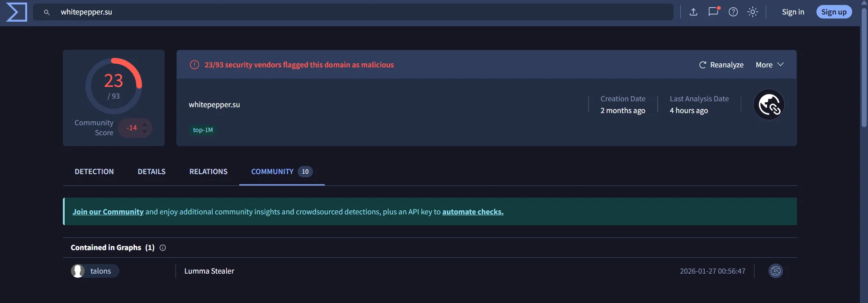Click the red alert warning icon

(x=194, y=65)
